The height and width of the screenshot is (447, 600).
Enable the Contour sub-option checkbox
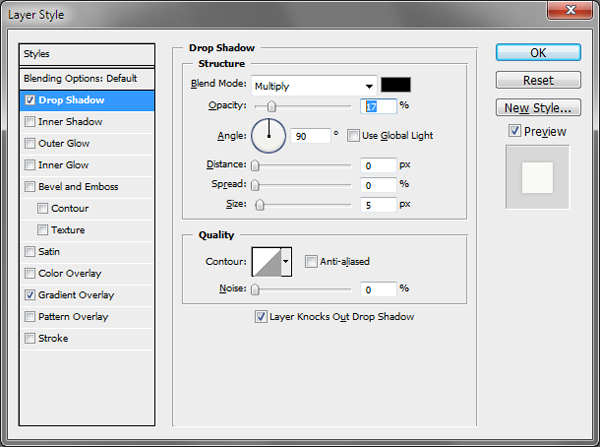42,209
